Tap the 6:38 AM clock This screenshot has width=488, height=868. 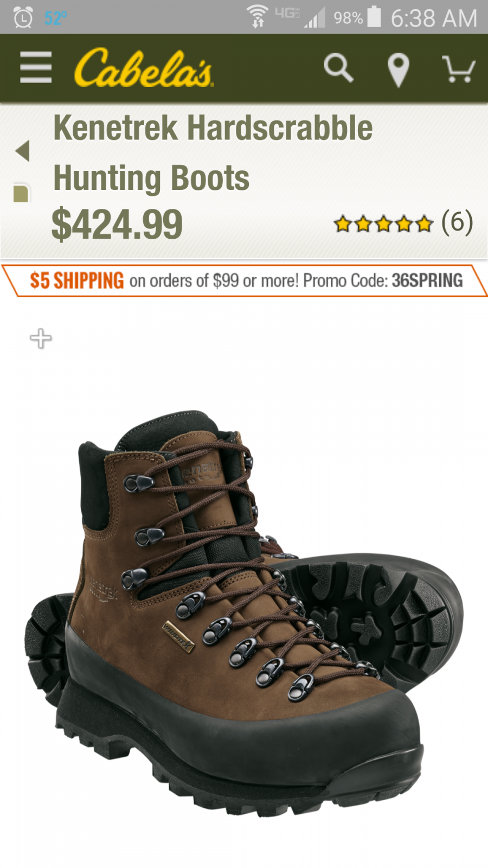click(434, 18)
